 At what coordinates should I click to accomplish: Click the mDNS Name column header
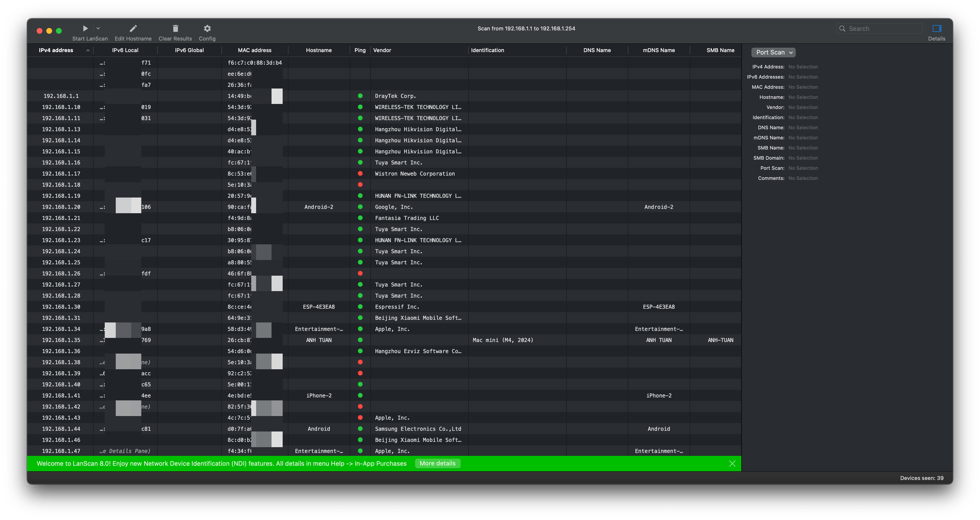[x=659, y=50]
